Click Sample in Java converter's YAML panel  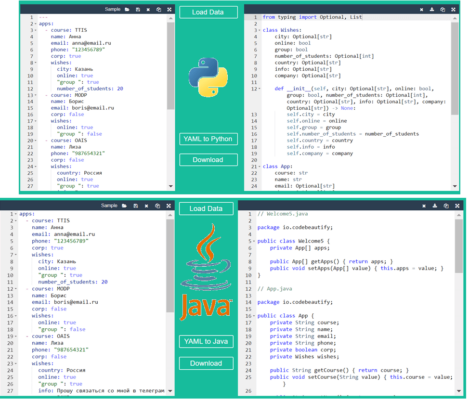coord(109,205)
